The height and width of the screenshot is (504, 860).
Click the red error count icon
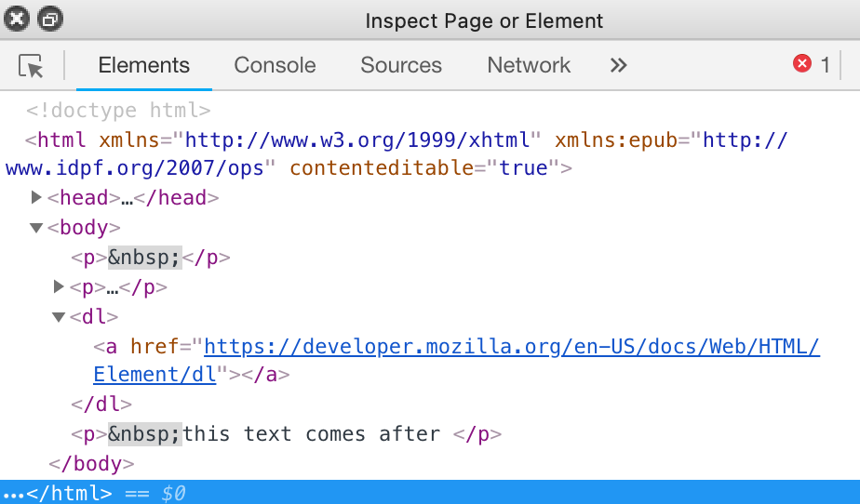point(801,64)
